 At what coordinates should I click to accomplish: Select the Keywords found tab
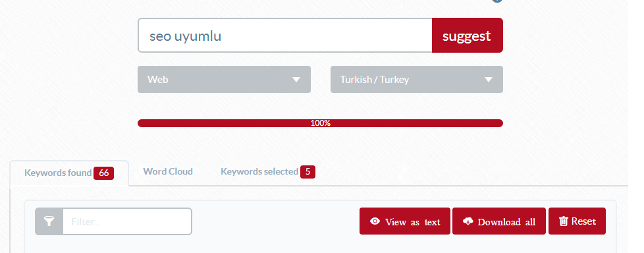pyautogui.click(x=69, y=173)
